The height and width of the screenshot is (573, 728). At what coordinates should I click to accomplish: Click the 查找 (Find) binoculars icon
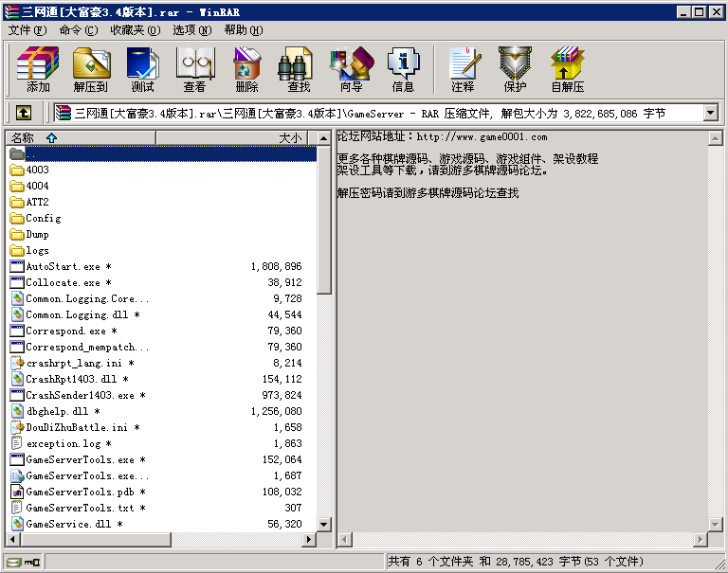tap(299, 69)
